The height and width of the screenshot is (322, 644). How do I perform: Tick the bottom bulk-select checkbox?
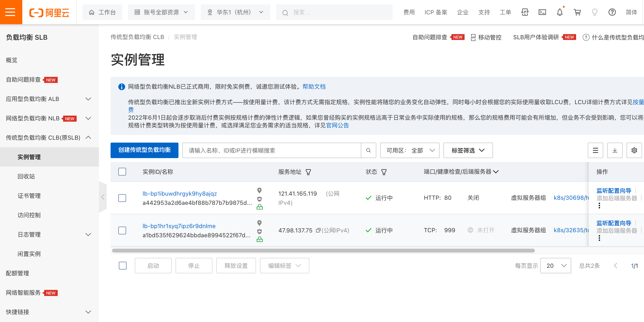click(x=123, y=266)
